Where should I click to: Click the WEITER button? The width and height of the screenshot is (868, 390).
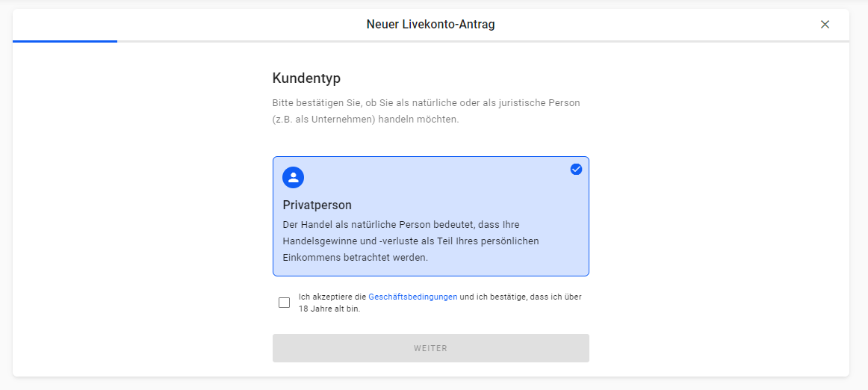(431, 348)
